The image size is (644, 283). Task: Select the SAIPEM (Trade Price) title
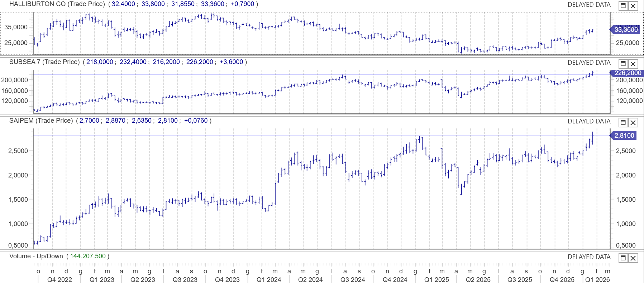(x=41, y=121)
